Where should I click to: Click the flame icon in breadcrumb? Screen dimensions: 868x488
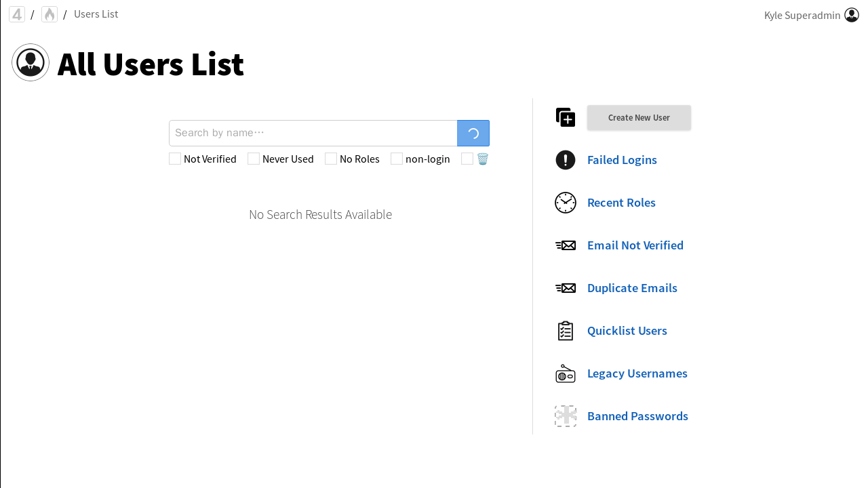tap(50, 14)
